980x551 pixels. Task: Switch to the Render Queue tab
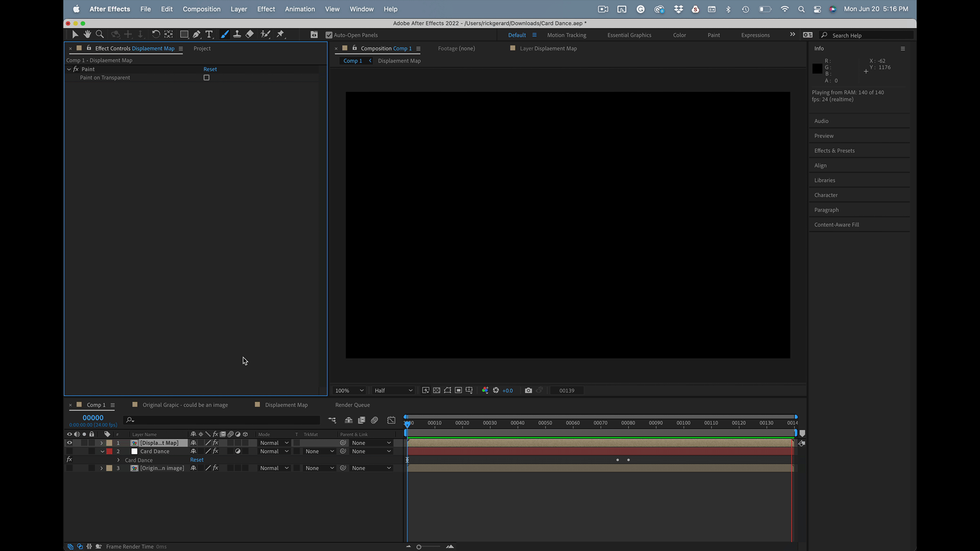[352, 405]
